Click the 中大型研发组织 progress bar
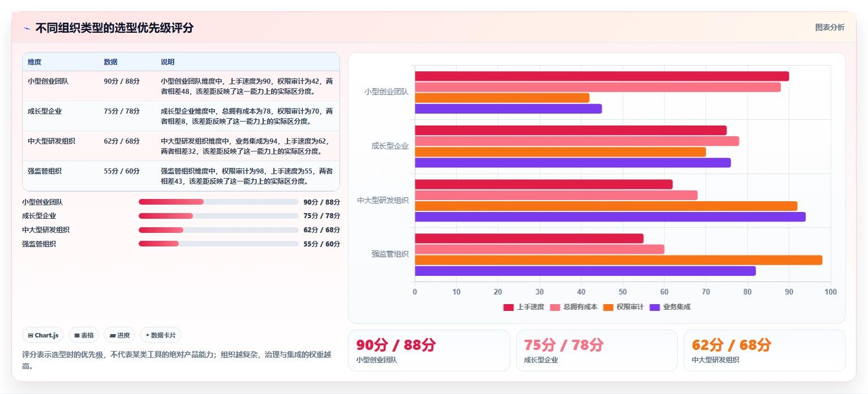Image resolution: width=868 pixels, height=394 pixels. point(218,230)
